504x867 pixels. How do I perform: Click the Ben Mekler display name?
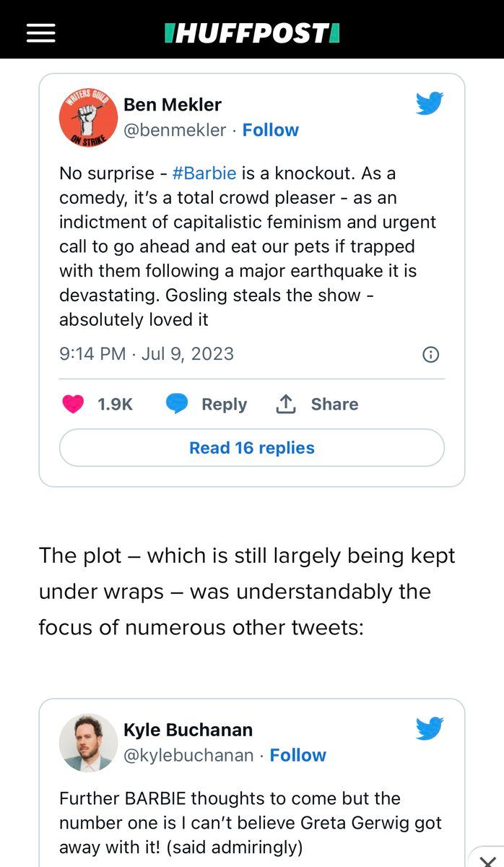click(x=173, y=105)
